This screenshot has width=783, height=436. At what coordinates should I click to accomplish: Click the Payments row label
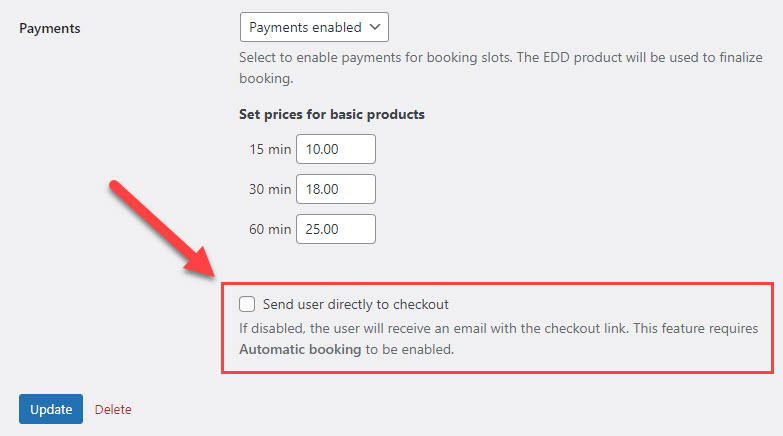pyautogui.click(x=49, y=28)
